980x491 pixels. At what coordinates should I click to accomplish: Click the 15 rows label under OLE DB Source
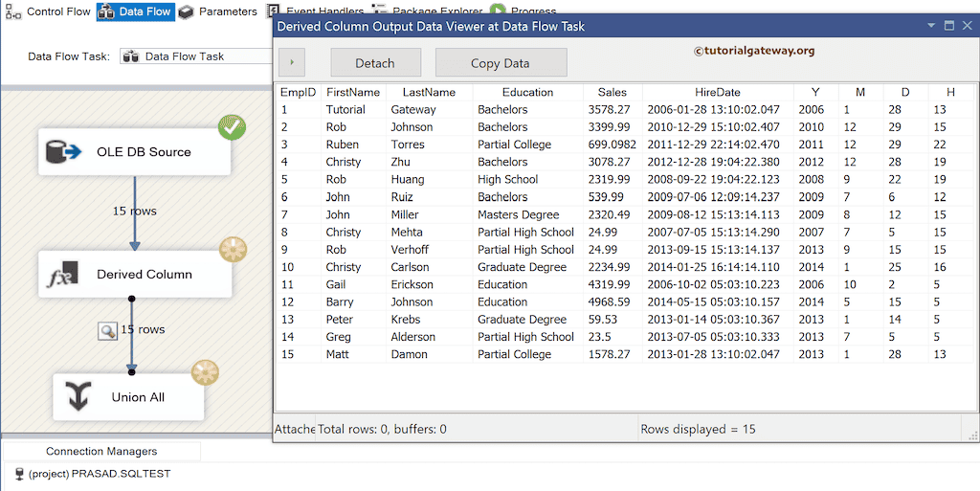click(x=134, y=212)
